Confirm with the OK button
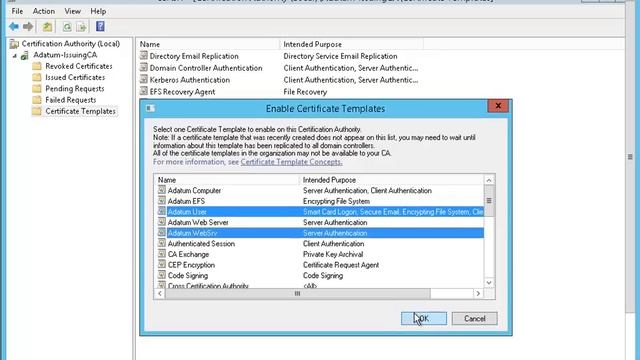 pos(424,318)
